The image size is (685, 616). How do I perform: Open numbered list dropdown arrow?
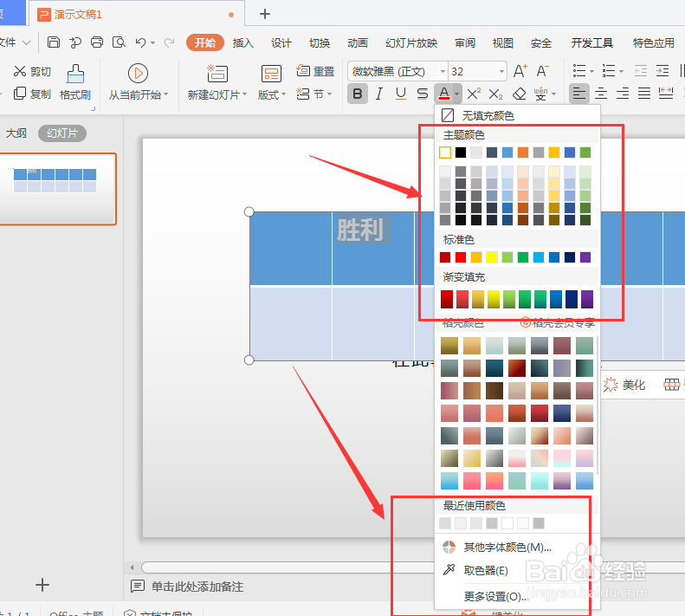point(621,71)
